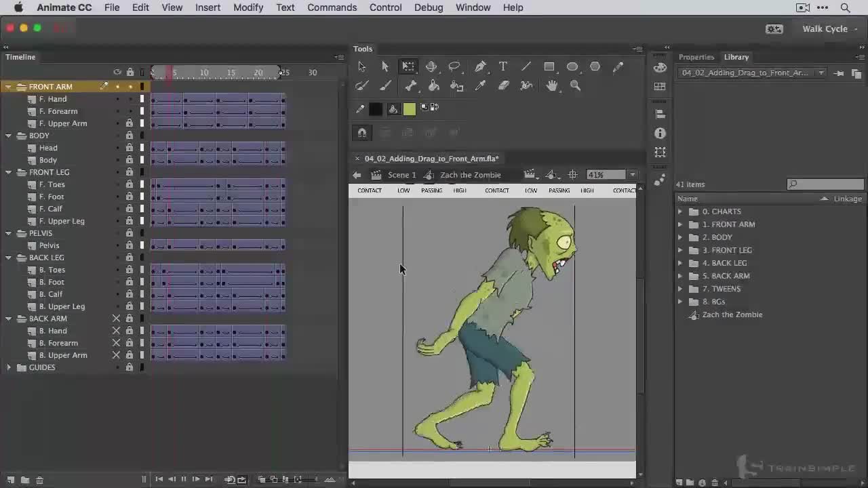Show the hidden B. Forearm layer

pos(116,343)
